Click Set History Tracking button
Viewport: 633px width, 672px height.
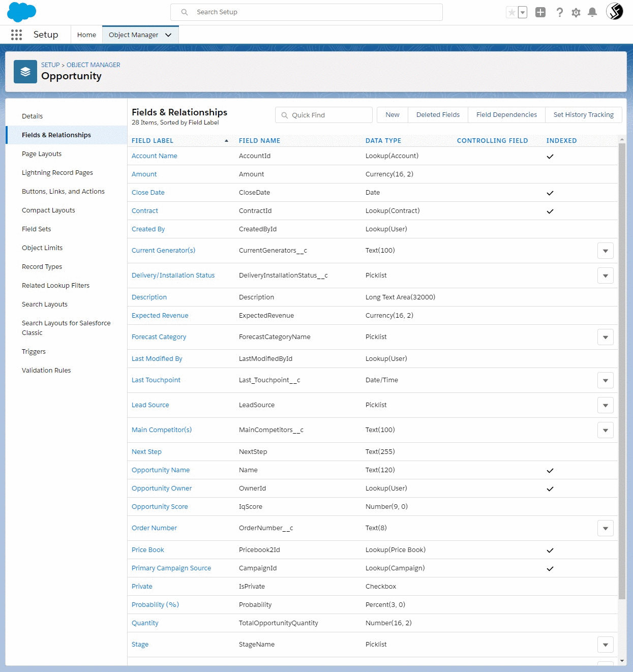[584, 115]
